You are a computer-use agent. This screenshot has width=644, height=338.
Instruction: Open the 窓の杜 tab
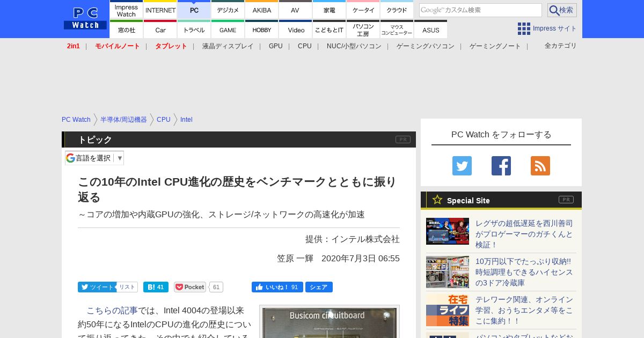pyautogui.click(x=126, y=29)
